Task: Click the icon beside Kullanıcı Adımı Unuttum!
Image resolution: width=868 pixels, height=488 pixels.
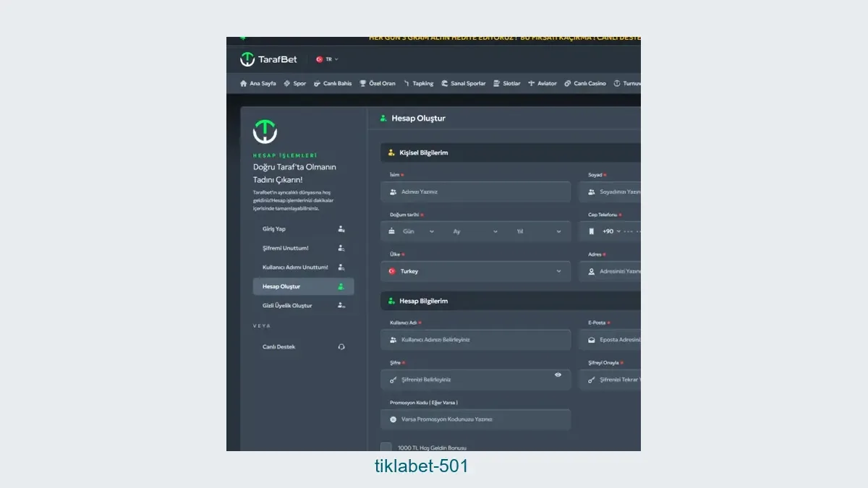Action: pyautogui.click(x=341, y=267)
